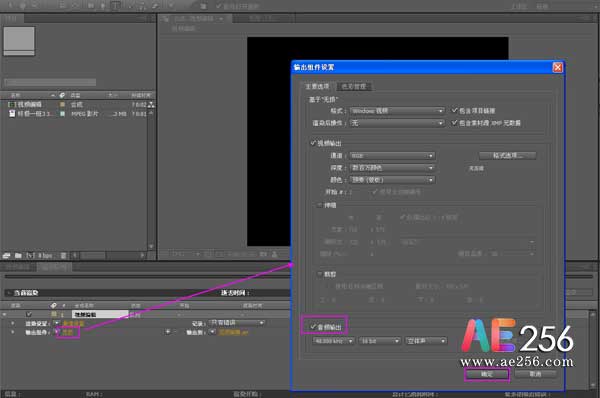Screen dimensions: 600x398
Task: Expand the 输出组件 row triangle
Action: 13,332
